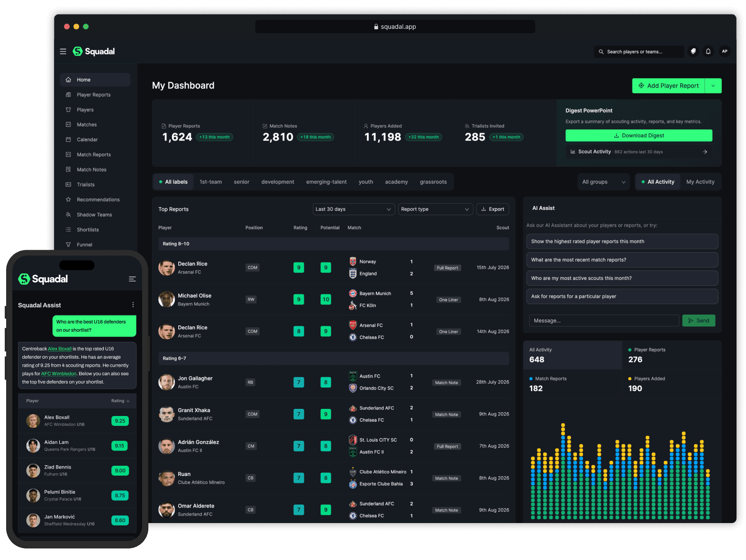Click Ask for reports for a particular player
746x560 pixels.
[x=622, y=297]
